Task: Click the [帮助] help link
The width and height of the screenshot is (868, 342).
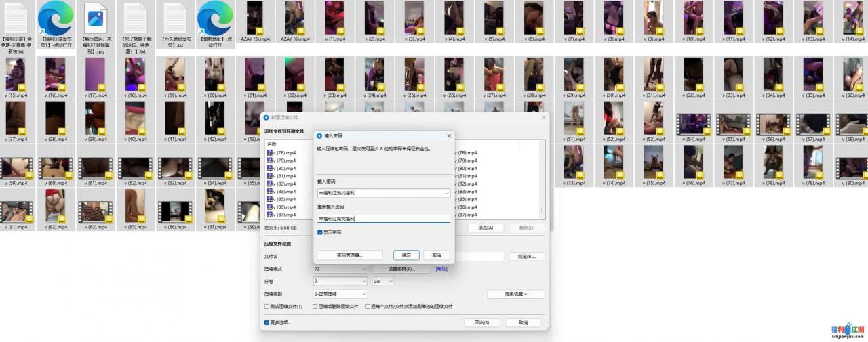Action: (441, 269)
